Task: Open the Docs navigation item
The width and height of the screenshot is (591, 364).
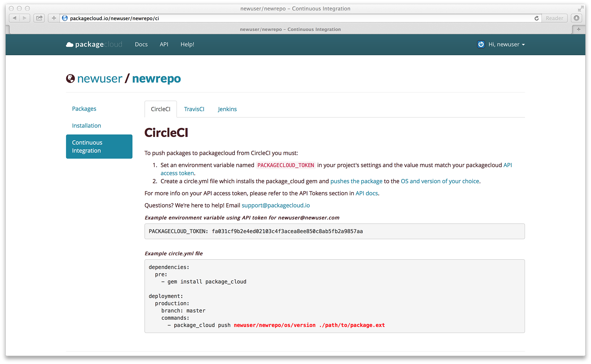Action: pyautogui.click(x=141, y=45)
